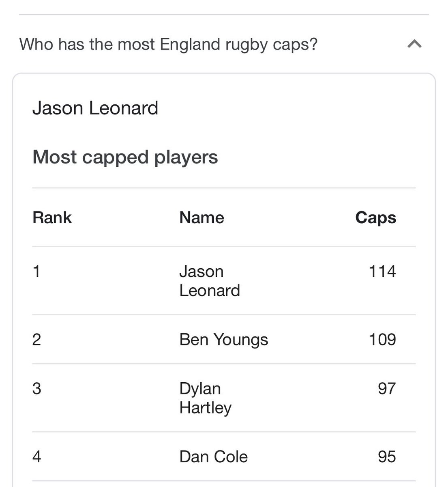Click the 95 caps value
Viewport: 448px width, 487px height.
(386, 457)
